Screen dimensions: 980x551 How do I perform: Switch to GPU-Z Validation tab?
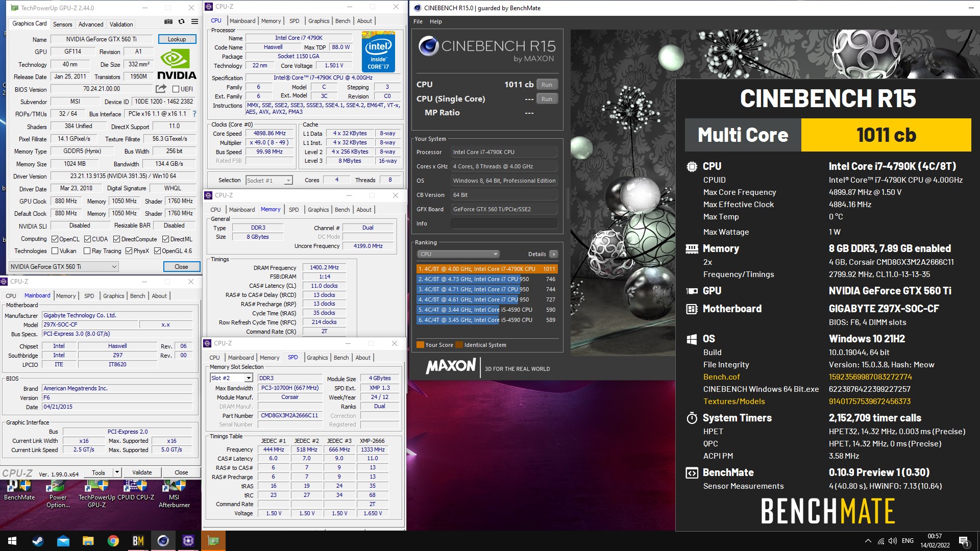[x=121, y=24]
